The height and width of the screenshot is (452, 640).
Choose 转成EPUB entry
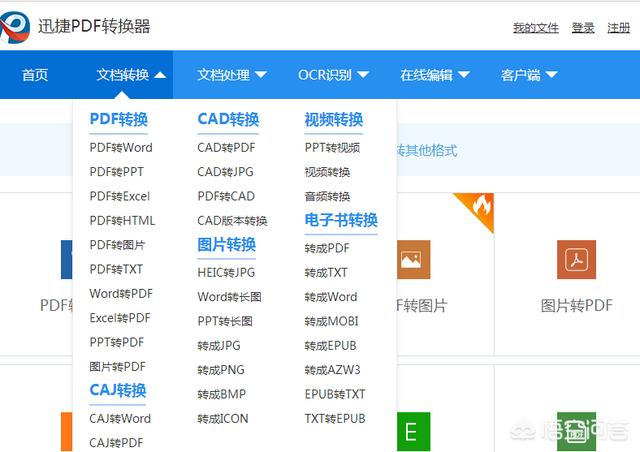pos(331,345)
